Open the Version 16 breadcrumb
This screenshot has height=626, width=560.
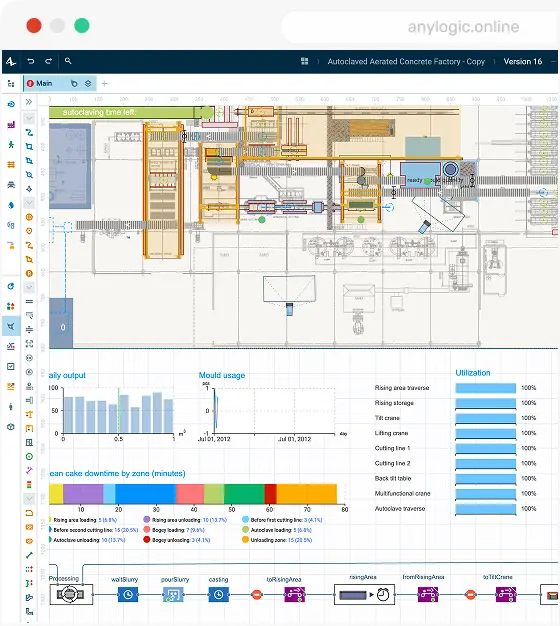(x=522, y=61)
